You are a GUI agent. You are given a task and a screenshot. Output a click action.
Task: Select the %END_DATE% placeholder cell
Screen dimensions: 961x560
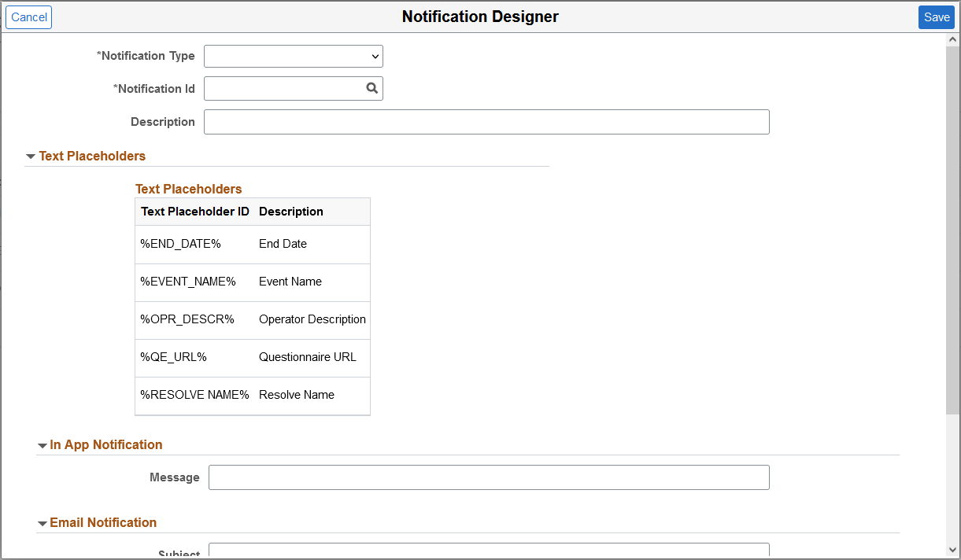[x=180, y=244]
